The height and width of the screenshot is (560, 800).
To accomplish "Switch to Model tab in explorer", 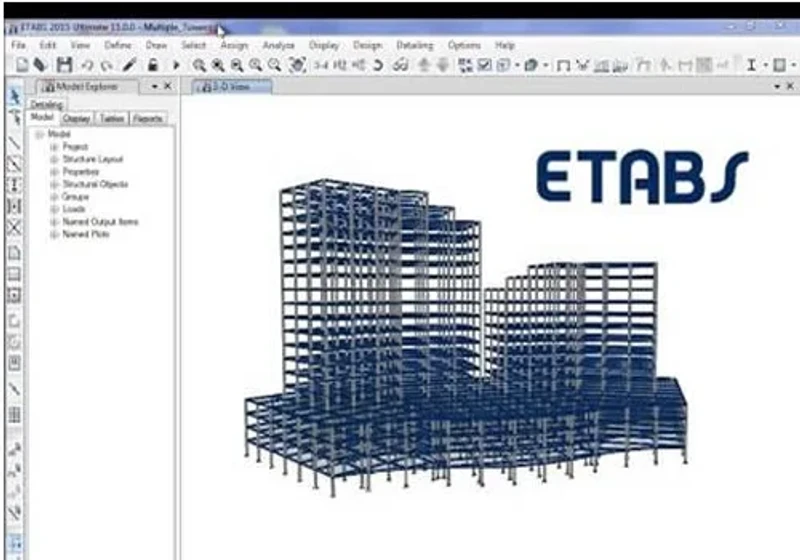I will [x=42, y=118].
